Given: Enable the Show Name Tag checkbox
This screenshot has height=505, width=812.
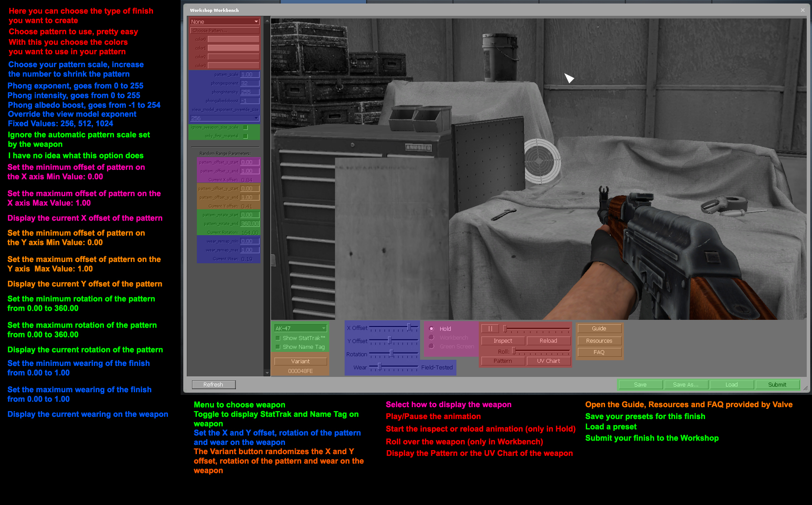Looking at the screenshot, I should coord(278,347).
